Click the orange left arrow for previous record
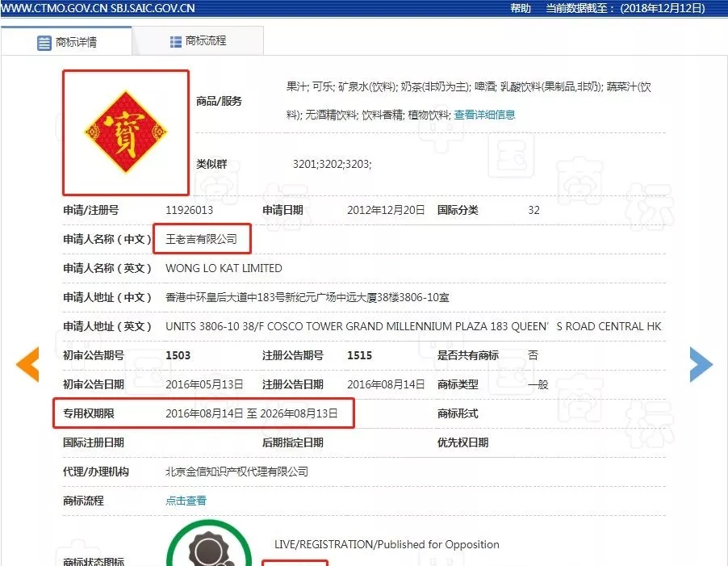The height and width of the screenshot is (566, 728). (x=28, y=365)
